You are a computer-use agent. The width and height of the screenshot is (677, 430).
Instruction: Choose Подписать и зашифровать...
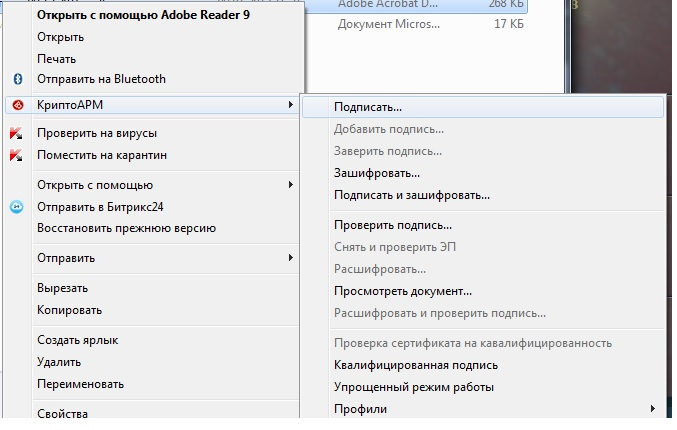pos(412,195)
